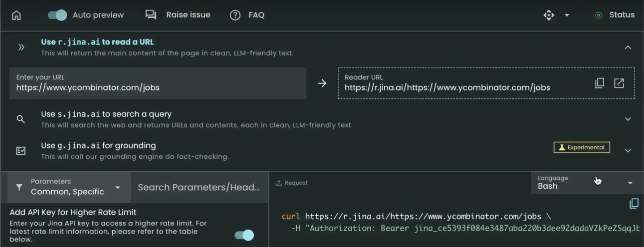Click the double chevron icon beside r.jina.ai
This screenshot has height=247, width=644.
tap(21, 47)
